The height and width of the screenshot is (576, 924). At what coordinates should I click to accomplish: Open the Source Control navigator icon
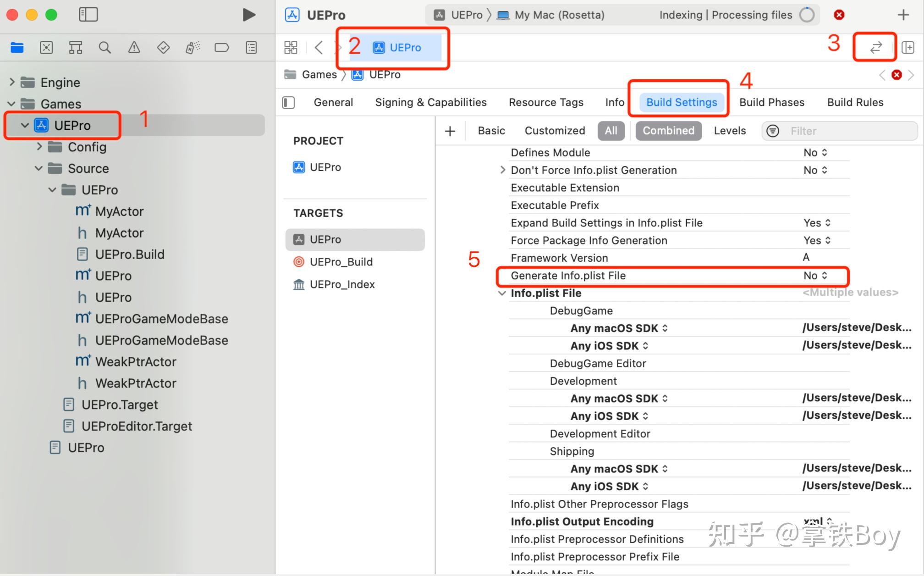tap(46, 47)
